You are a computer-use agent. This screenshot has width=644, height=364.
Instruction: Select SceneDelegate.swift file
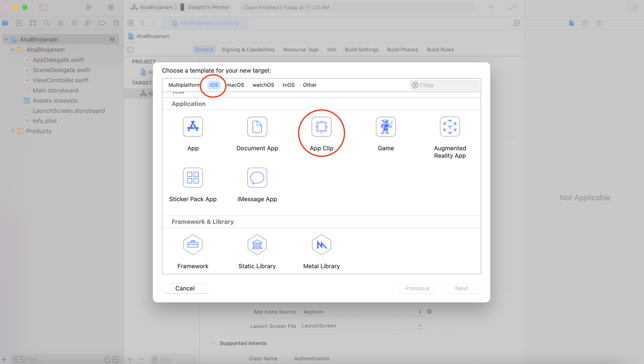(x=61, y=70)
